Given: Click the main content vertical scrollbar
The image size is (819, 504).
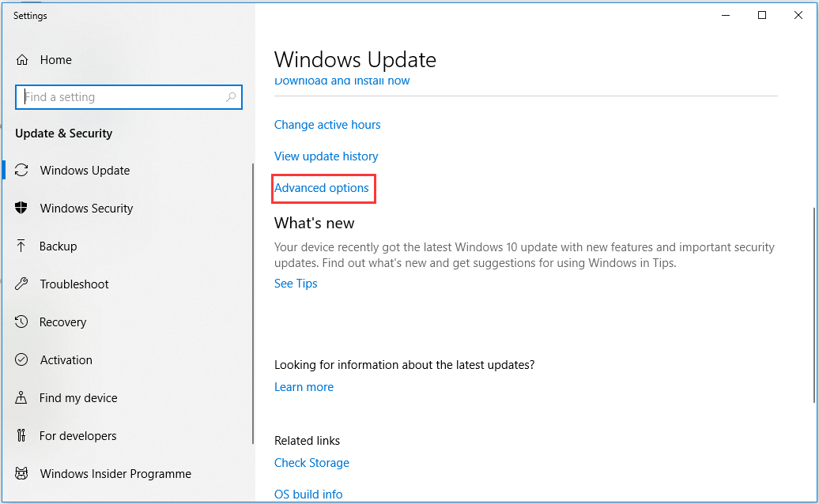Looking at the screenshot, I should 813,305.
